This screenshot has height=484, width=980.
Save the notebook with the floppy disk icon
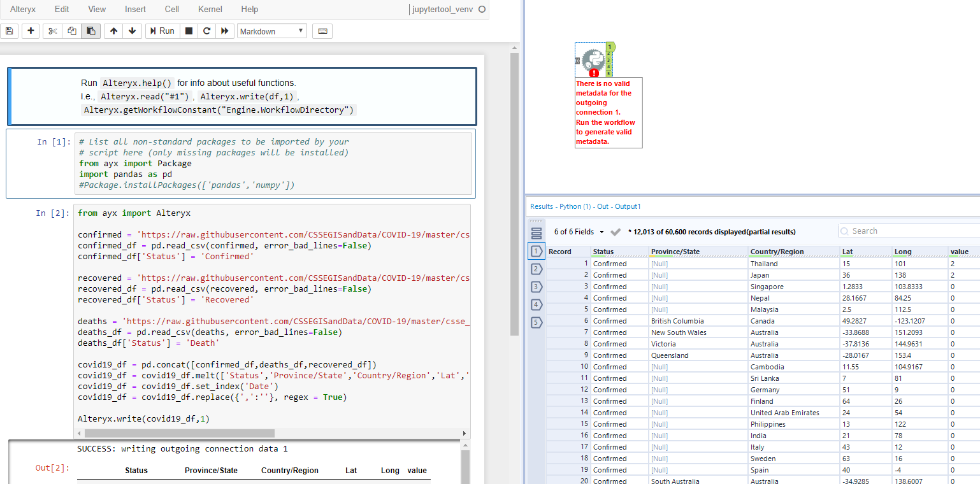[x=9, y=31]
